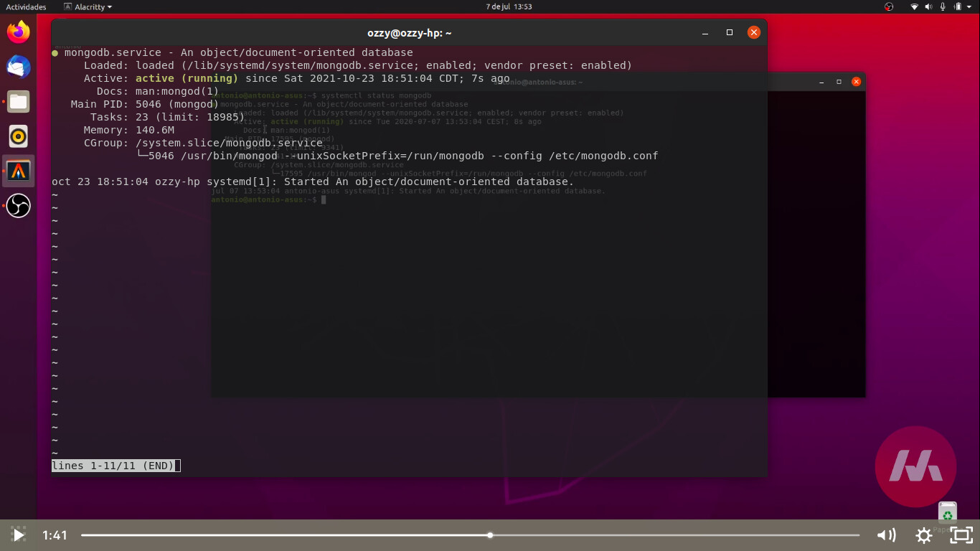Open the clock calendar showing 7 de jul 13:53
Screen dimensions: 980x551
pos(509,6)
